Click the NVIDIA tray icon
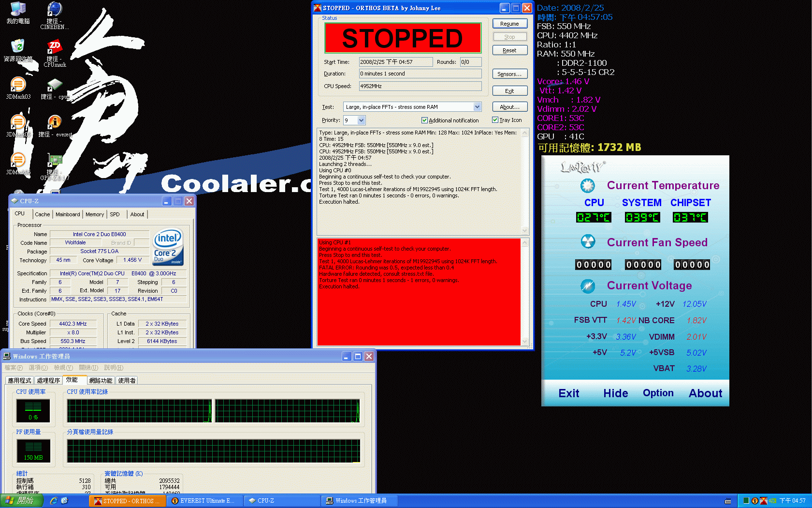Image resolution: width=812 pixels, height=508 pixels. [x=772, y=501]
